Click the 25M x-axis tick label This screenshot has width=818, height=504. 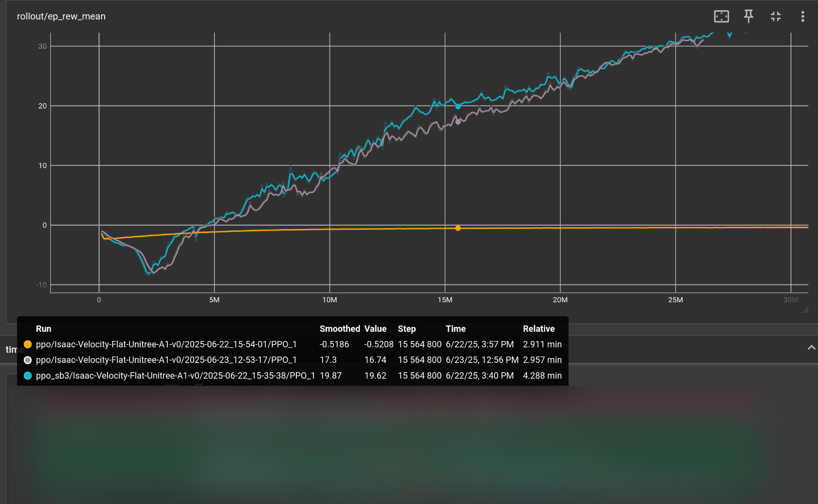coord(675,300)
